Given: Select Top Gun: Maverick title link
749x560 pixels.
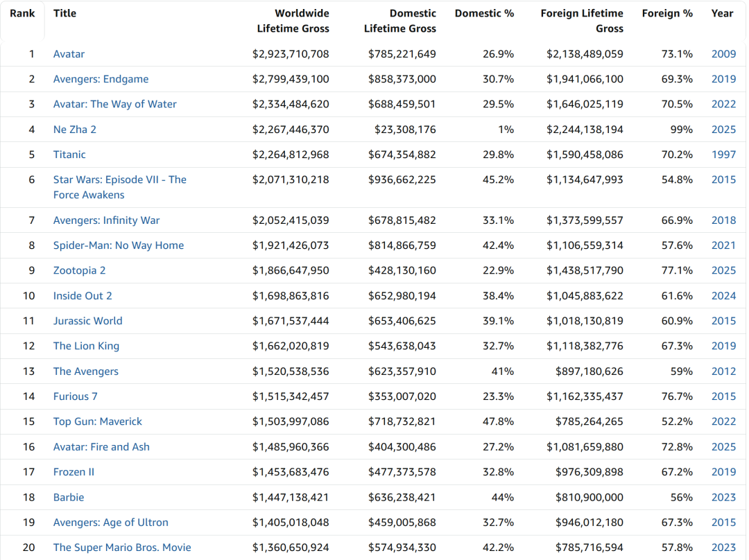Looking at the screenshot, I should pyautogui.click(x=97, y=421).
